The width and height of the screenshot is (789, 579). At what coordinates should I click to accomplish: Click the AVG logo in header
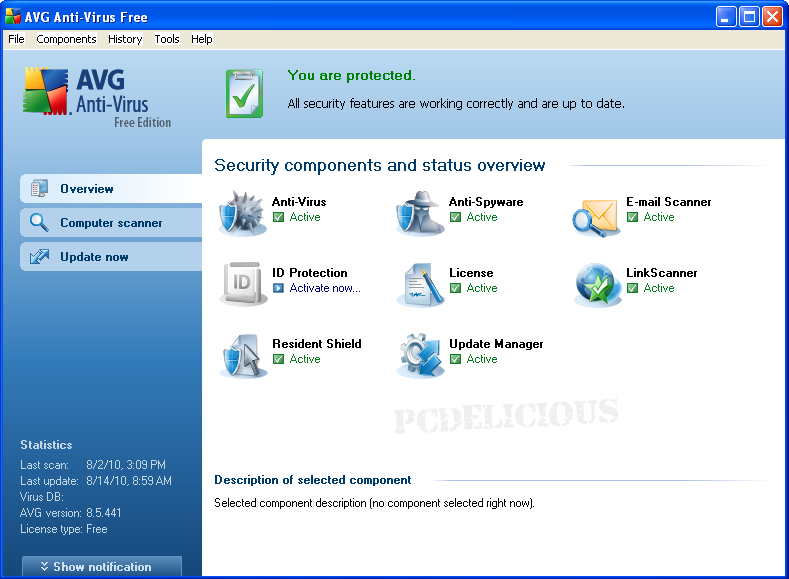(x=97, y=97)
